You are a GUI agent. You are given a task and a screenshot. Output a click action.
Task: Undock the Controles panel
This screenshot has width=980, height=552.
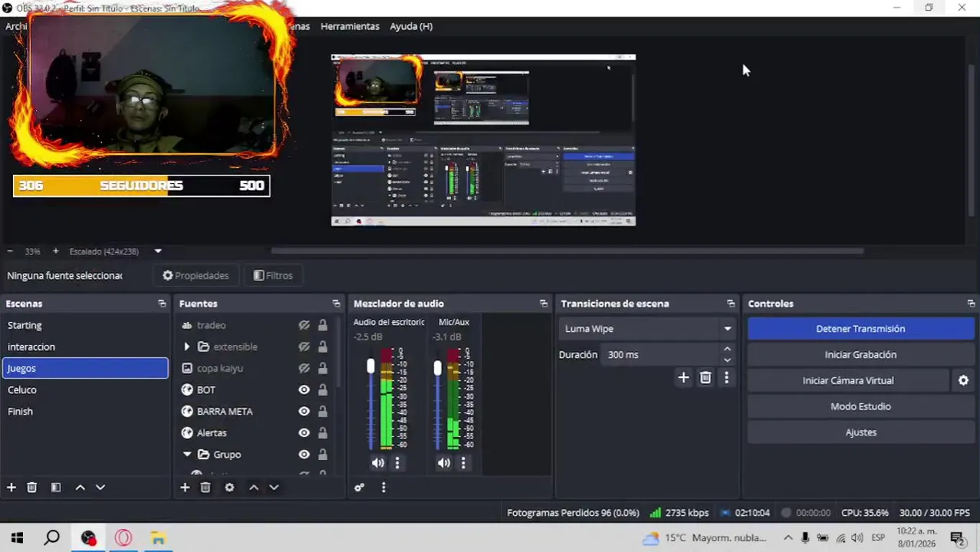tap(971, 304)
